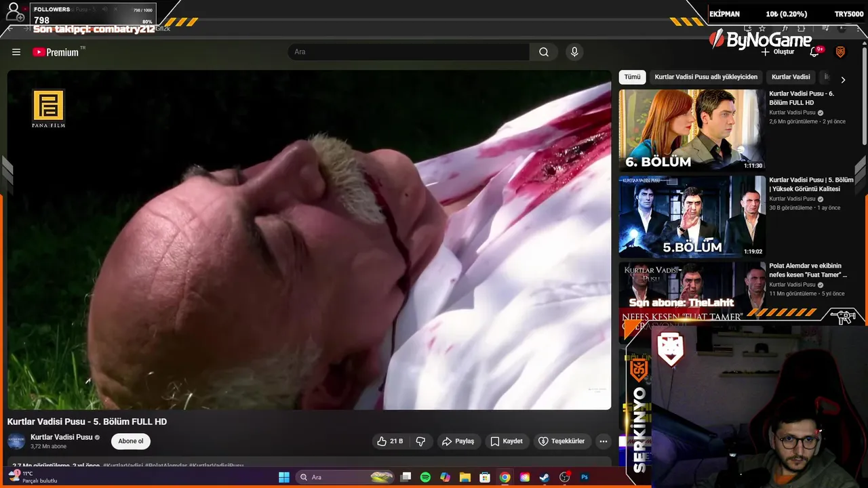Image resolution: width=868 pixels, height=488 pixels.
Task: Start voice search with microphone icon
Action: (574, 52)
